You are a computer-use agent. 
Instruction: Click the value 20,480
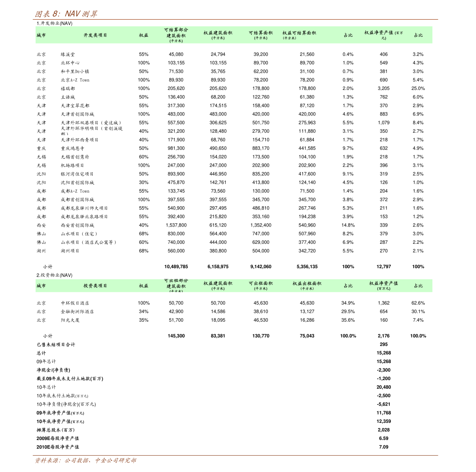pos(383,387)
